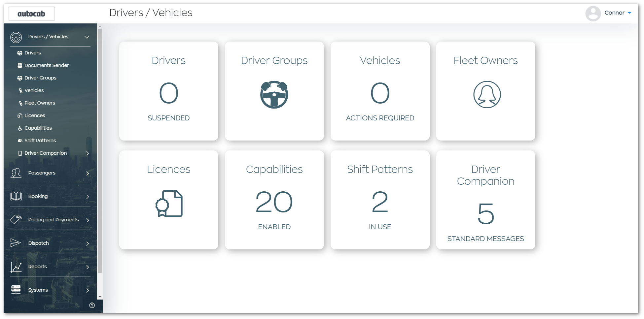This screenshot has width=644, height=319.
Task: Expand the Systems menu chevron
Action: [x=88, y=290]
